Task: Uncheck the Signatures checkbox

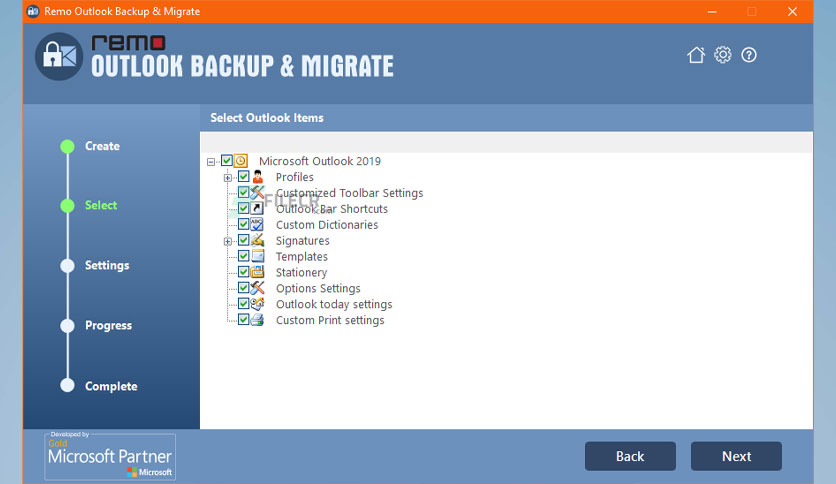Action: 243,240
